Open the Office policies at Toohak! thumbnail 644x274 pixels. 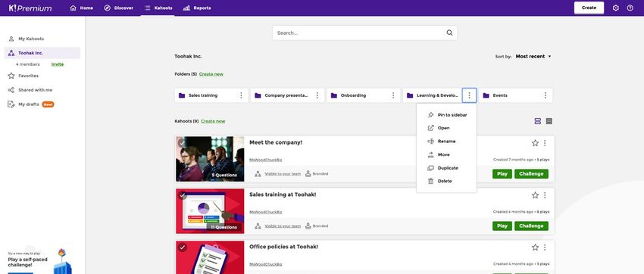pyautogui.click(x=210, y=257)
